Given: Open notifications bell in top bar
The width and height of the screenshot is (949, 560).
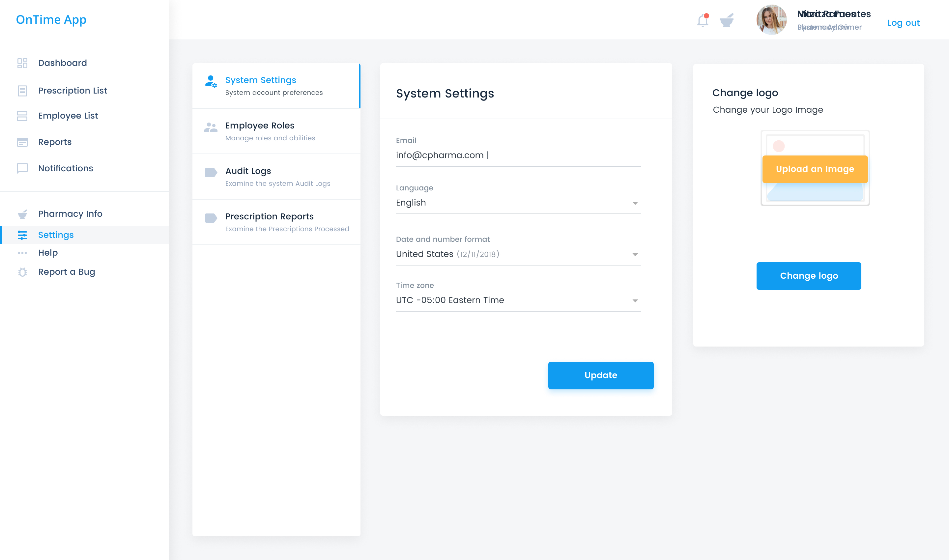Looking at the screenshot, I should [x=703, y=20].
